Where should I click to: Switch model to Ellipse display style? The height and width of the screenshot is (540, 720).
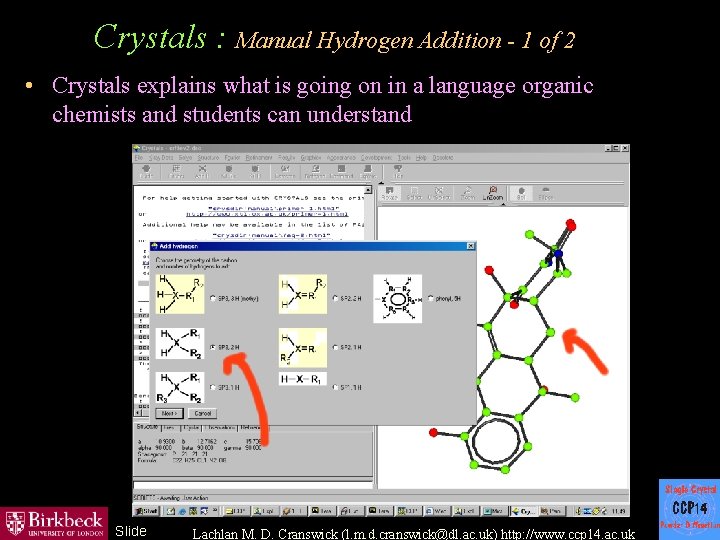point(546,193)
